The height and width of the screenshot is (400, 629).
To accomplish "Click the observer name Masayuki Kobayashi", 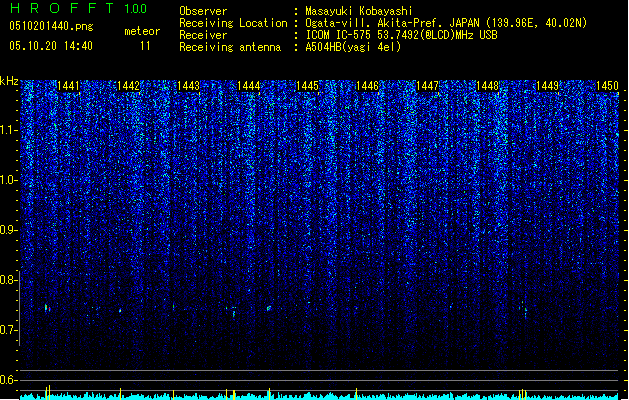I will click(359, 11).
